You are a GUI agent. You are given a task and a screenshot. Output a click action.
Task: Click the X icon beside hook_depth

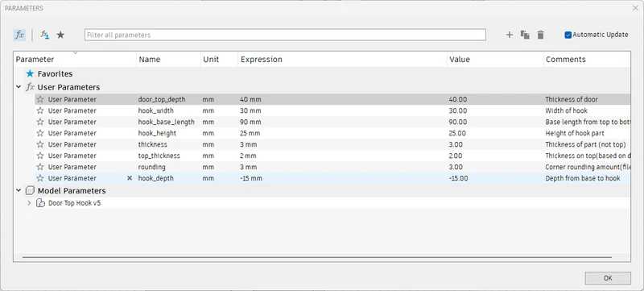(x=130, y=178)
